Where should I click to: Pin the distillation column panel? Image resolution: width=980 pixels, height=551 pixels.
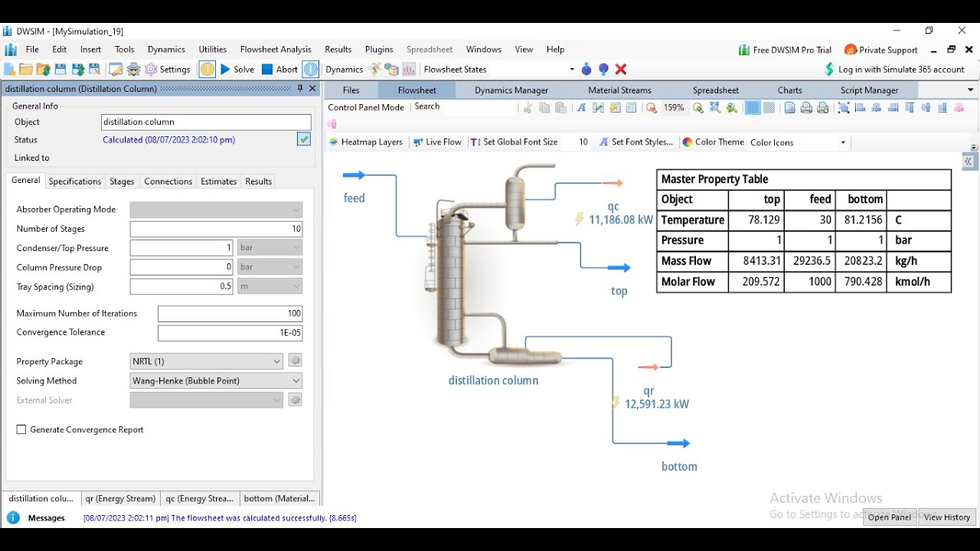pos(300,89)
